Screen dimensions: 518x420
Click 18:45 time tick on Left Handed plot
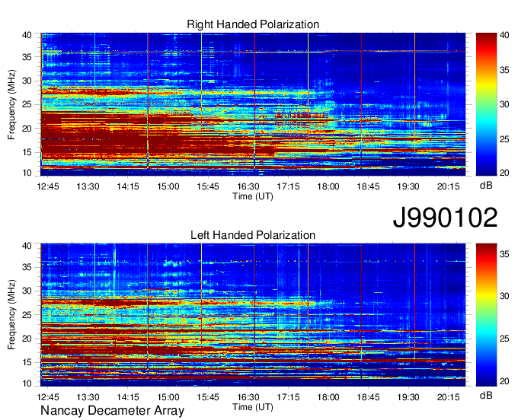click(368, 397)
